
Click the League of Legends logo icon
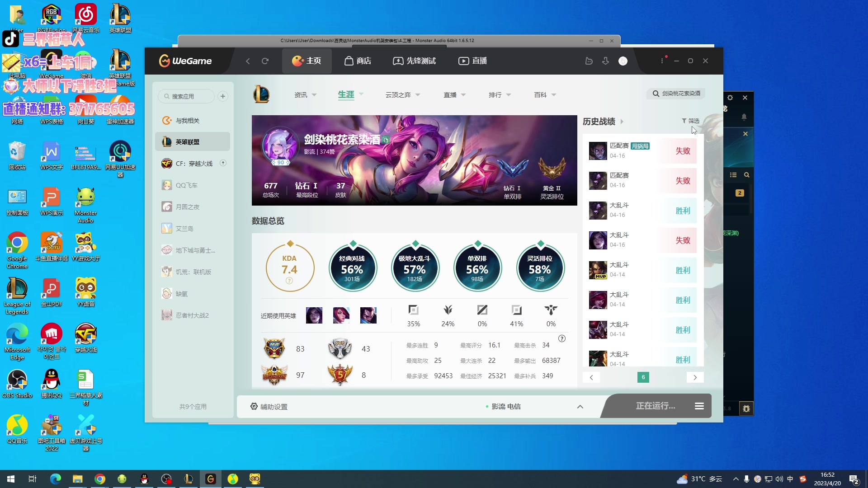[x=261, y=94]
